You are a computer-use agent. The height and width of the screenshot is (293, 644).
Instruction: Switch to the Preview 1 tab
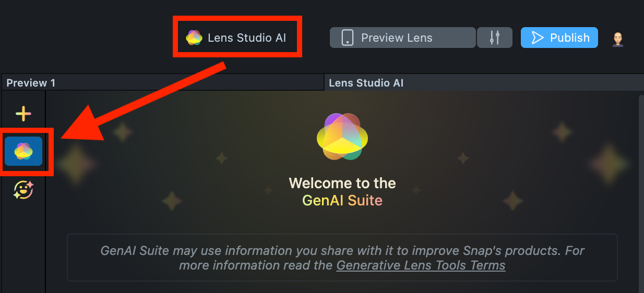tap(31, 83)
